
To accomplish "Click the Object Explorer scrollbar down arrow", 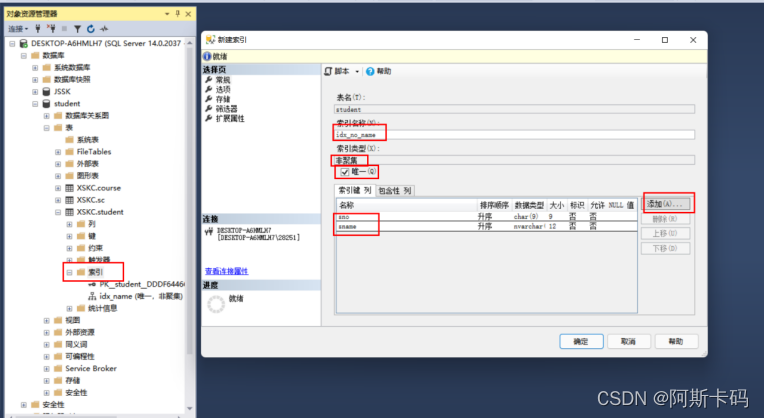I will point(190,409).
